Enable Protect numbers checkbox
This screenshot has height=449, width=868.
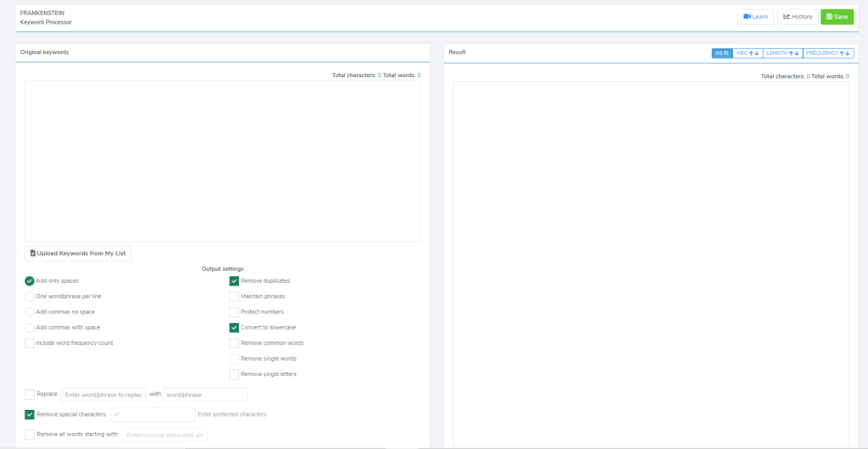234,312
